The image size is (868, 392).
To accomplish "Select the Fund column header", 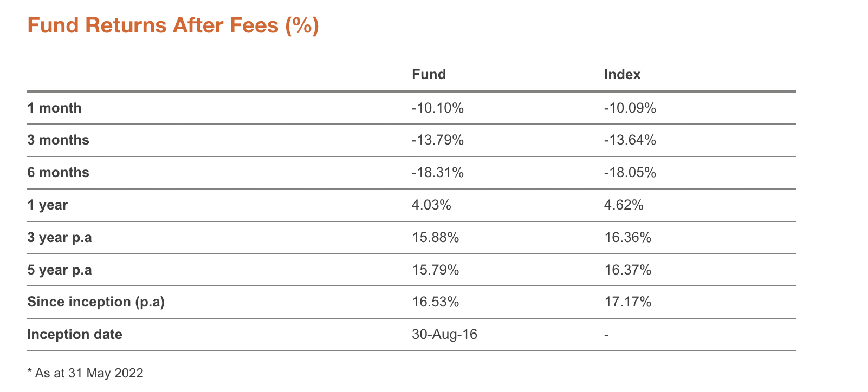I will click(x=429, y=75).
